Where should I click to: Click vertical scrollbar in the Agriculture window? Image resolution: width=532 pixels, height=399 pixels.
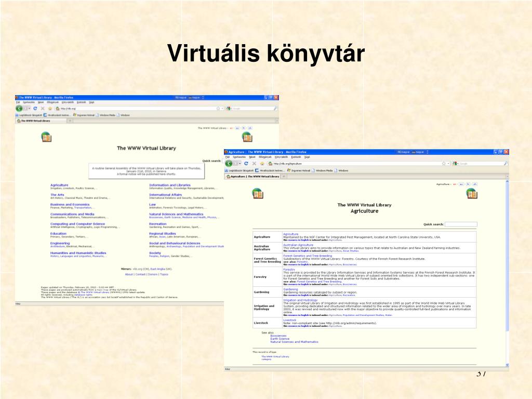point(507,273)
